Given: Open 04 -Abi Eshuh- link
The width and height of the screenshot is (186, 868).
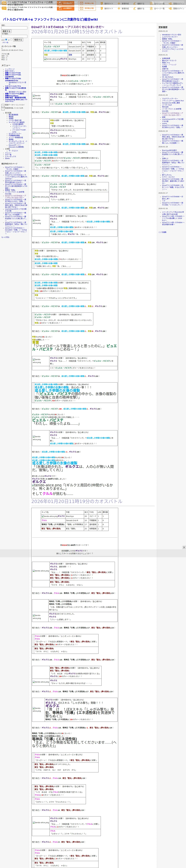Looking at the screenshot, I should pos(168,77).
